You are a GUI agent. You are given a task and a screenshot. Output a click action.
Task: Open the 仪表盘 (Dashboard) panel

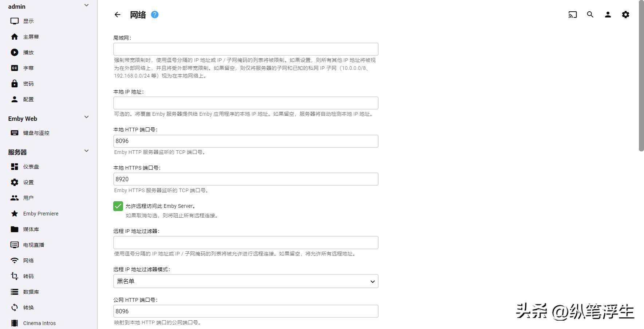pos(31,167)
